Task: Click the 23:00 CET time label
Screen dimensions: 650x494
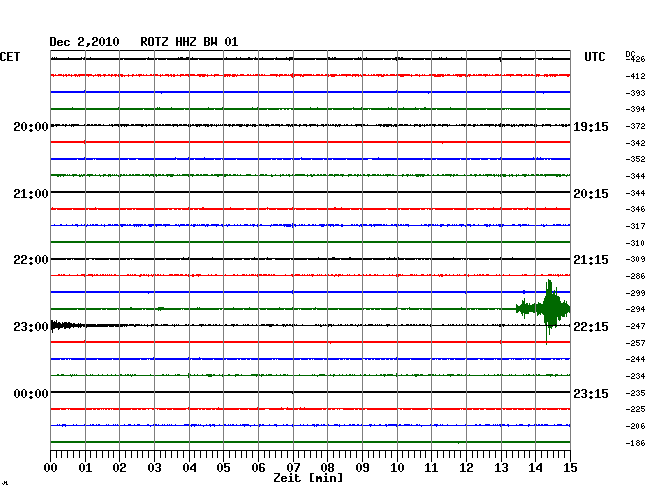Action: pos(31,327)
